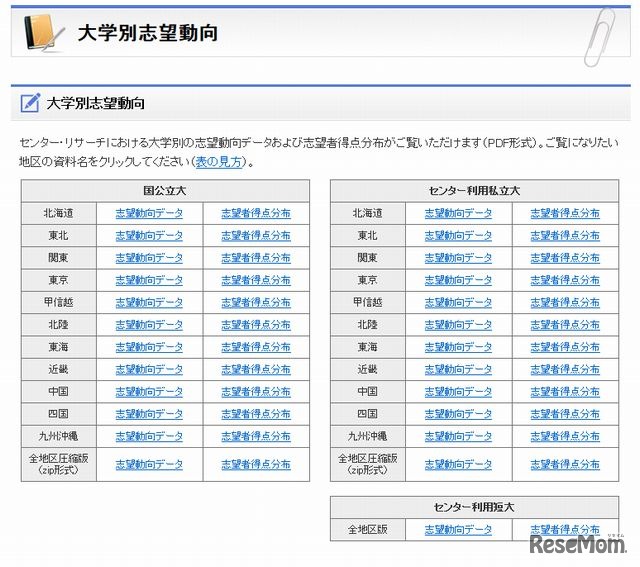Open センター利用私立大 東海 志望動向データ
The width and height of the screenshot is (640, 567).
458,347
